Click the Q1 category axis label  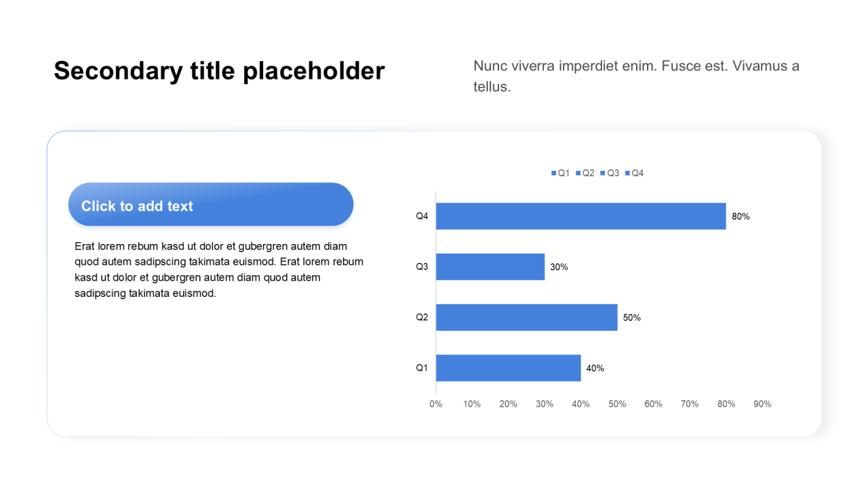coord(422,368)
